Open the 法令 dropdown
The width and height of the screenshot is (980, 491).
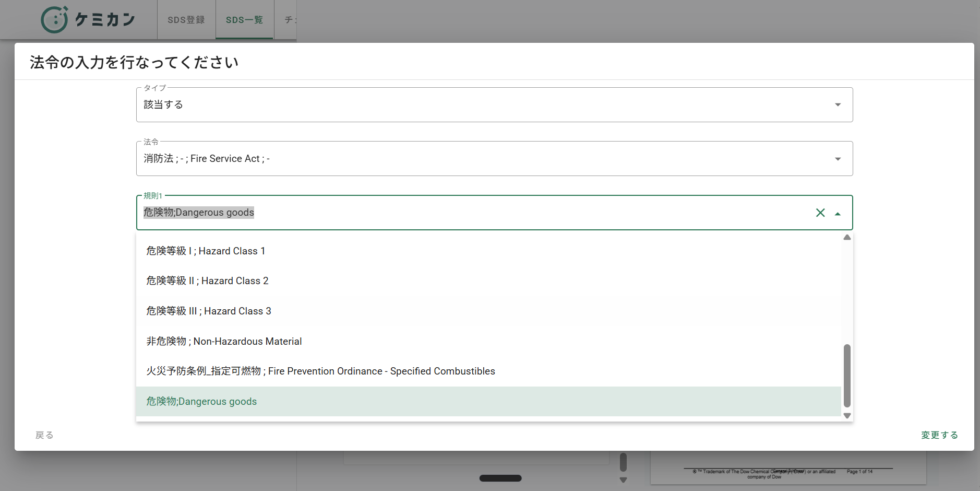(494, 158)
